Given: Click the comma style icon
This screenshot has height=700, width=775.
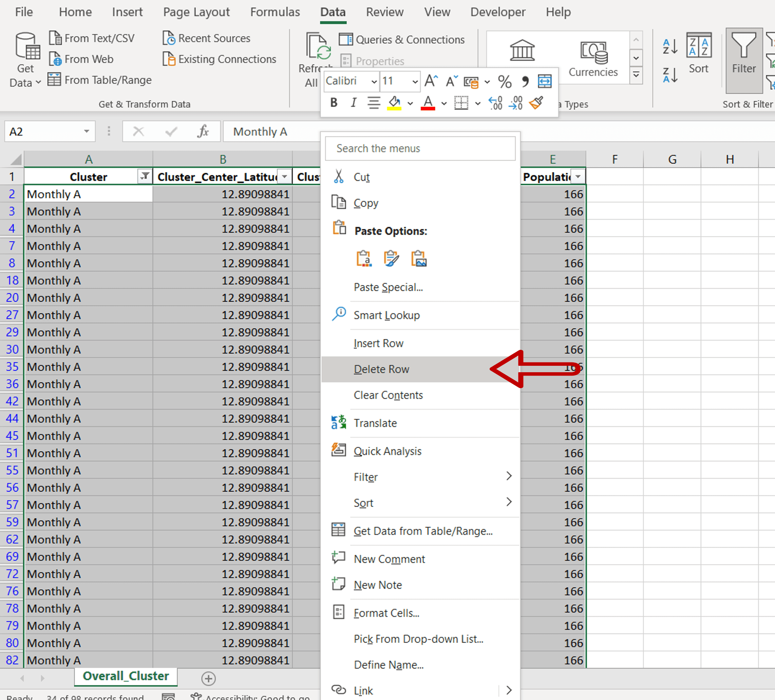Looking at the screenshot, I should pyautogui.click(x=524, y=81).
